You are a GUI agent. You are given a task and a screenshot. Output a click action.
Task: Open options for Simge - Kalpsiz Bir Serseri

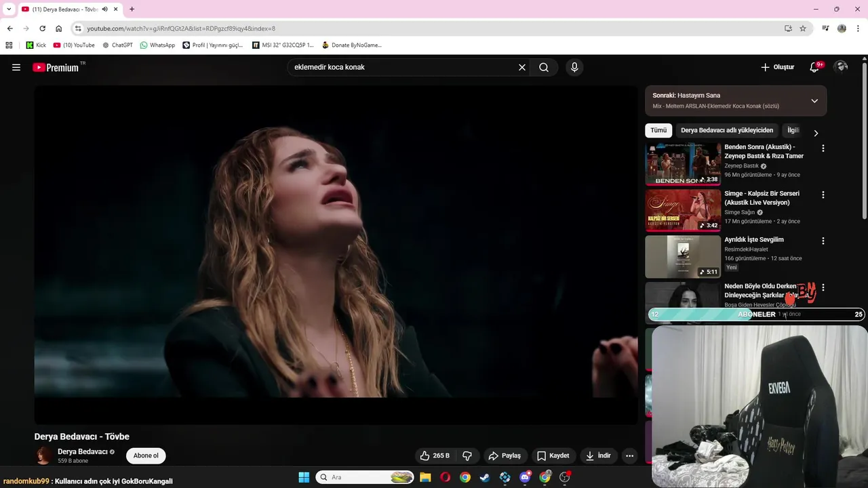(x=823, y=195)
